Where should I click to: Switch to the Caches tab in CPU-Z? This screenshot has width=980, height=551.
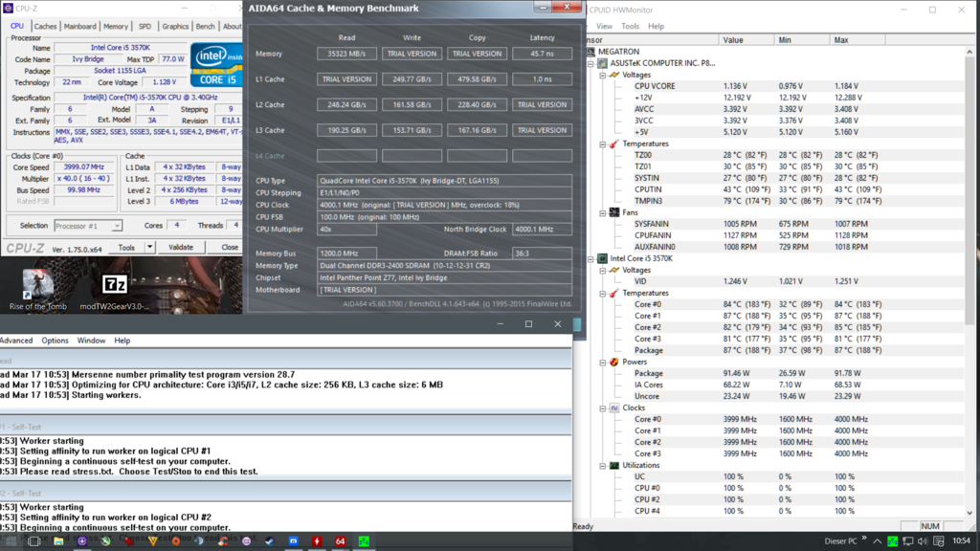click(45, 26)
